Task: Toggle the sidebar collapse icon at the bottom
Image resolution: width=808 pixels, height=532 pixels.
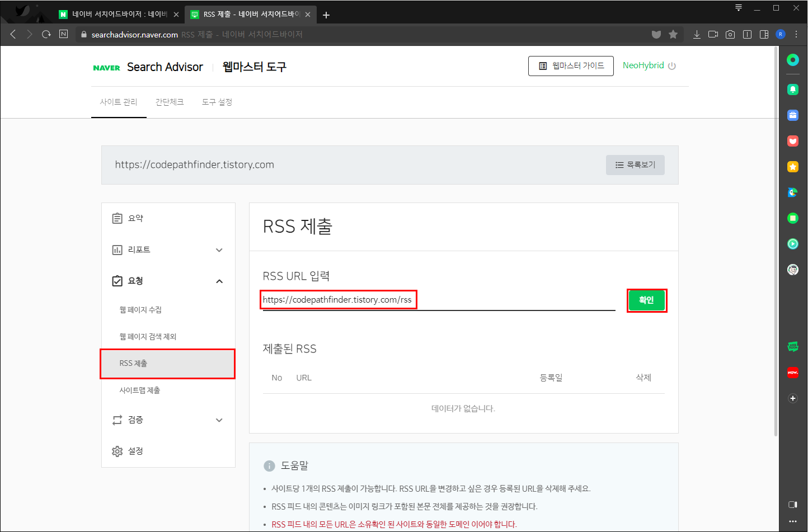Action: coord(793,505)
